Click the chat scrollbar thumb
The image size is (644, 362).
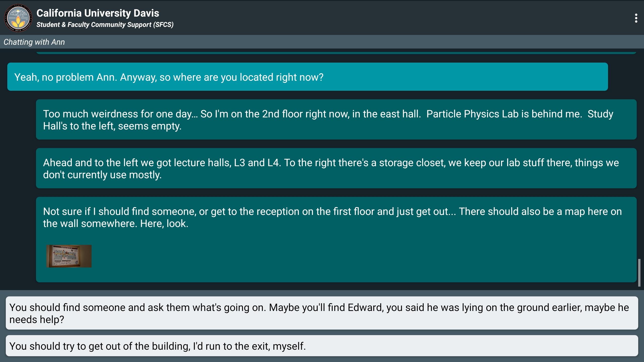click(639, 273)
